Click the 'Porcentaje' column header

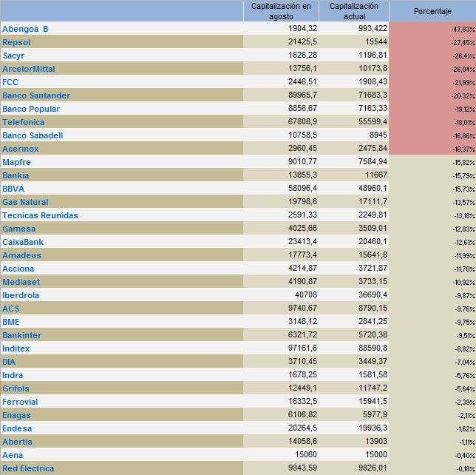click(432, 11)
